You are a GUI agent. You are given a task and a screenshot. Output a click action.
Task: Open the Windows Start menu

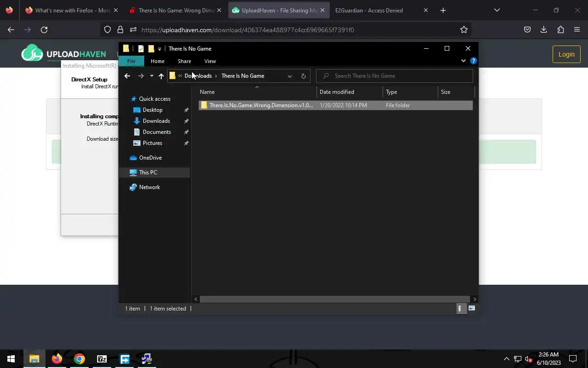click(11, 359)
